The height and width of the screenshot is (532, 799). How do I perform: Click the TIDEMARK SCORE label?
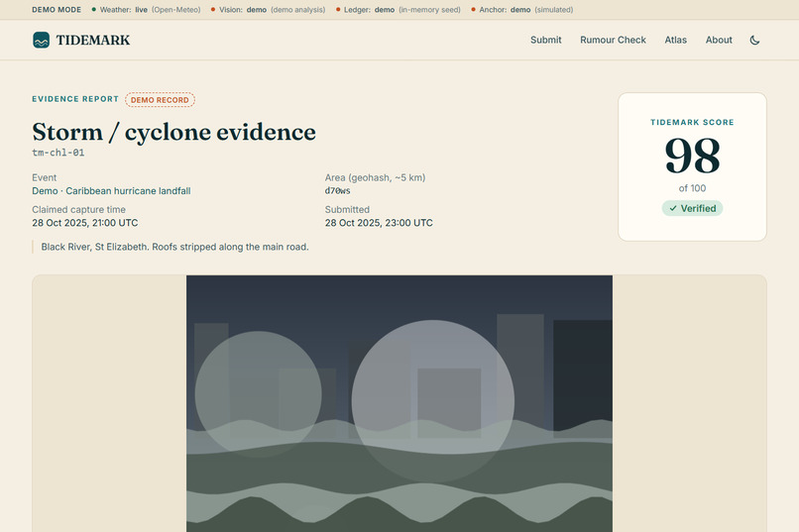click(692, 122)
